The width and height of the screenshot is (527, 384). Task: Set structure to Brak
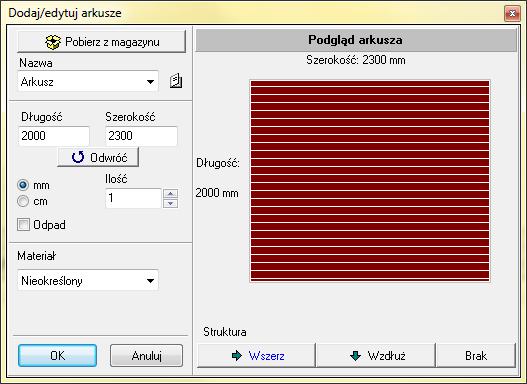point(476,355)
